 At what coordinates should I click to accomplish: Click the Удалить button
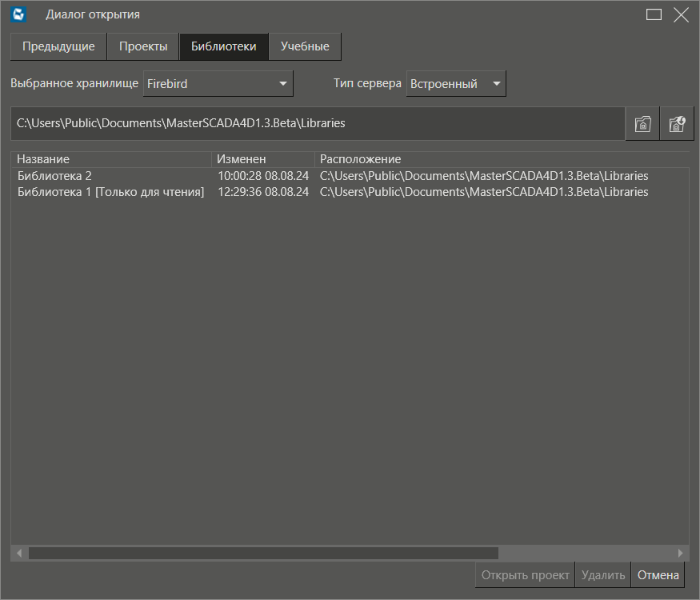pos(603,574)
